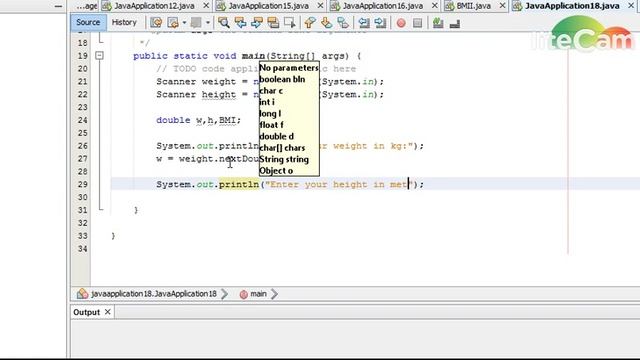Choose 'Object o' in the popup

click(x=276, y=171)
